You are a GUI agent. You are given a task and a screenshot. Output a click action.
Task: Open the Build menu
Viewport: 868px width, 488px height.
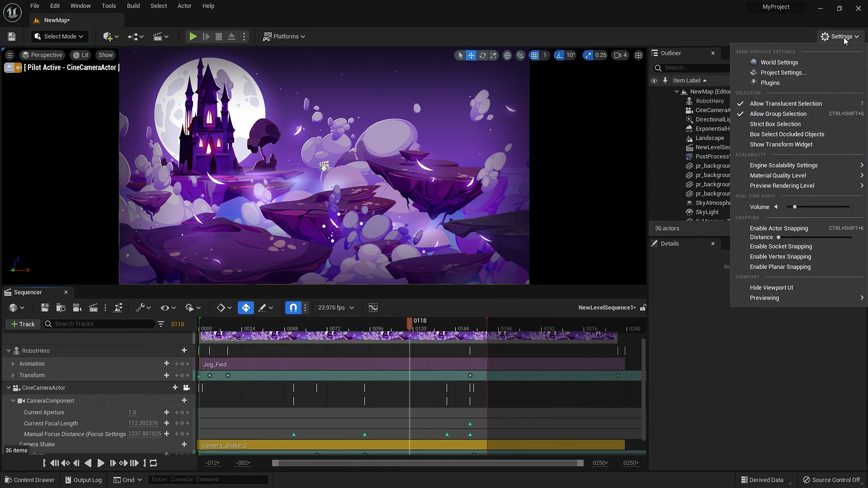point(133,6)
